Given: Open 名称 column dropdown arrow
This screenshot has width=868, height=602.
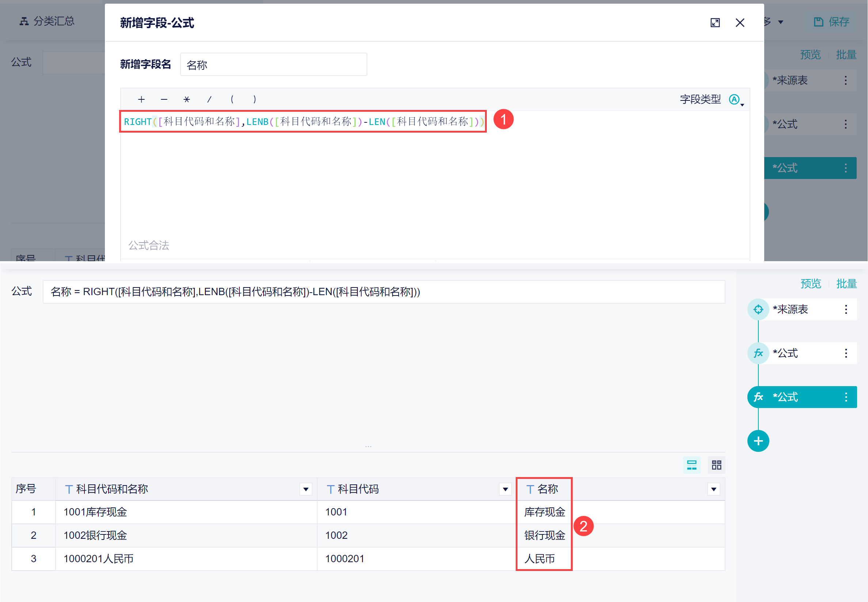Looking at the screenshot, I should point(714,489).
